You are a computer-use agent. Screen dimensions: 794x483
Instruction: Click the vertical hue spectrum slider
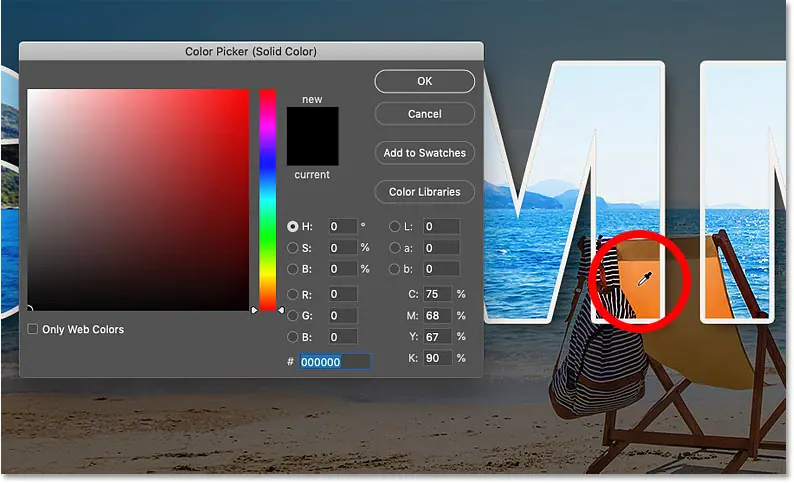coord(268,200)
